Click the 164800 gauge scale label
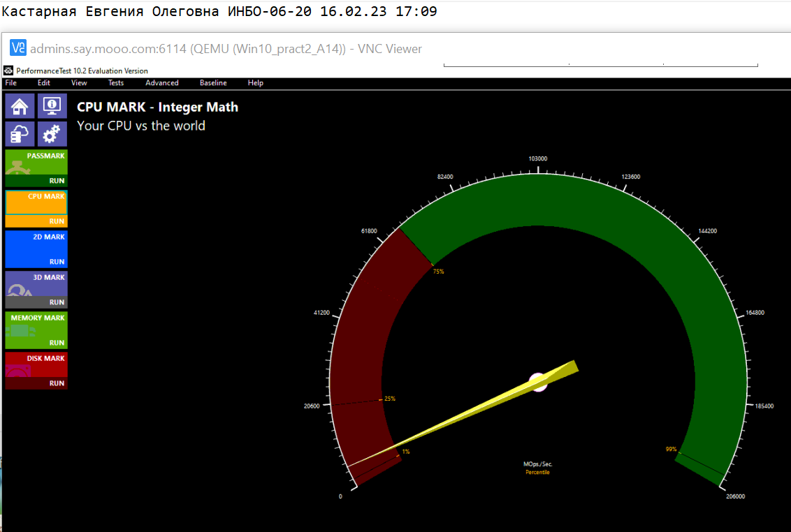791x532 pixels. tap(755, 313)
